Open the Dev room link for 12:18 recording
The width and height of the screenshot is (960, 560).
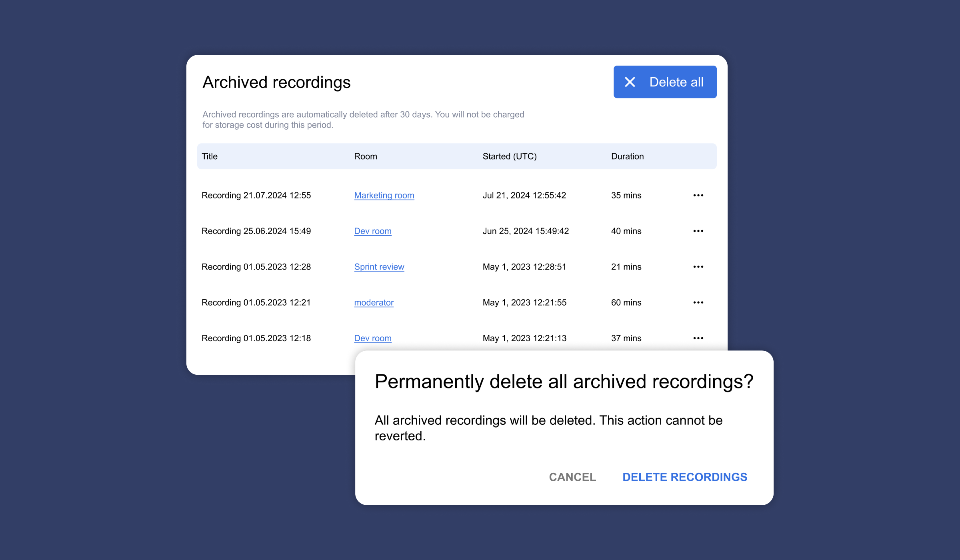(372, 338)
